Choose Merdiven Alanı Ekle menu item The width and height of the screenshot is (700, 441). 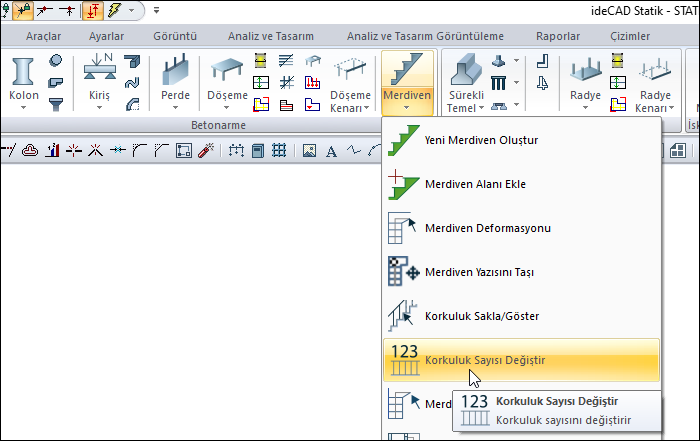coord(521,184)
